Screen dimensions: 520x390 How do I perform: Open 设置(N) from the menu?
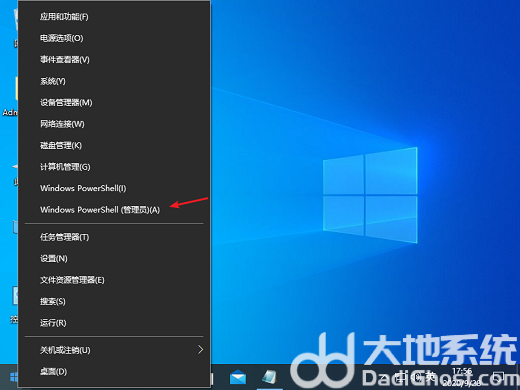[114, 258]
